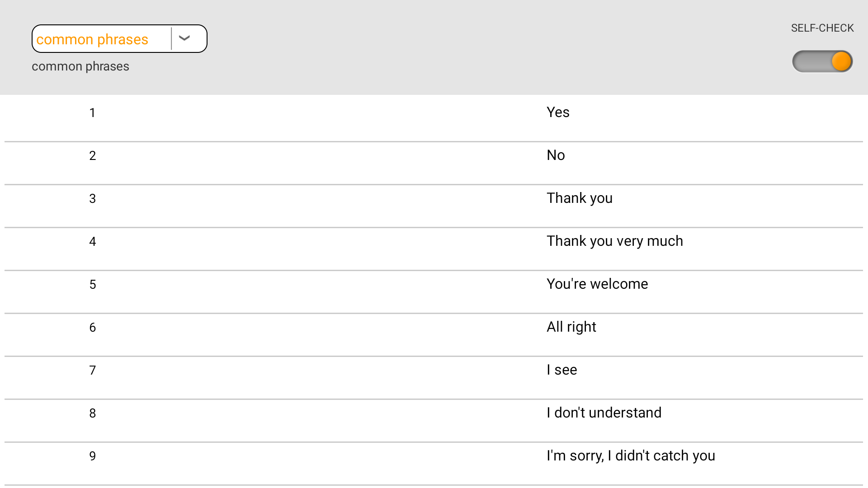Click row number 3

point(93,199)
